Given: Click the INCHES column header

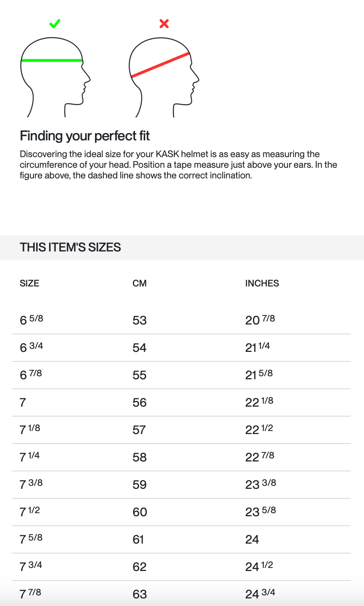Looking at the screenshot, I should [x=262, y=283].
